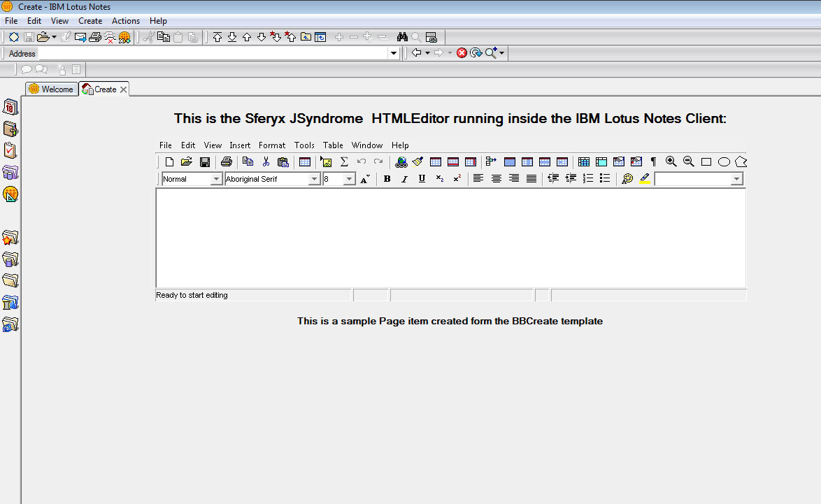The height and width of the screenshot is (504, 821).
Task: Click the increase font size A button
Action: click(x=366, y=178)
